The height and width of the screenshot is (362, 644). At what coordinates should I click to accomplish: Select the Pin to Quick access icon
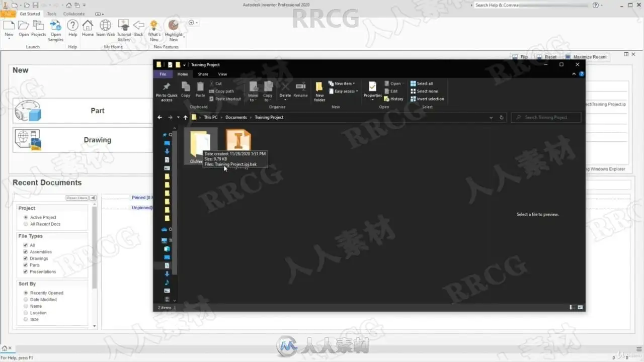pyautogui.click(x=167, y=86)
